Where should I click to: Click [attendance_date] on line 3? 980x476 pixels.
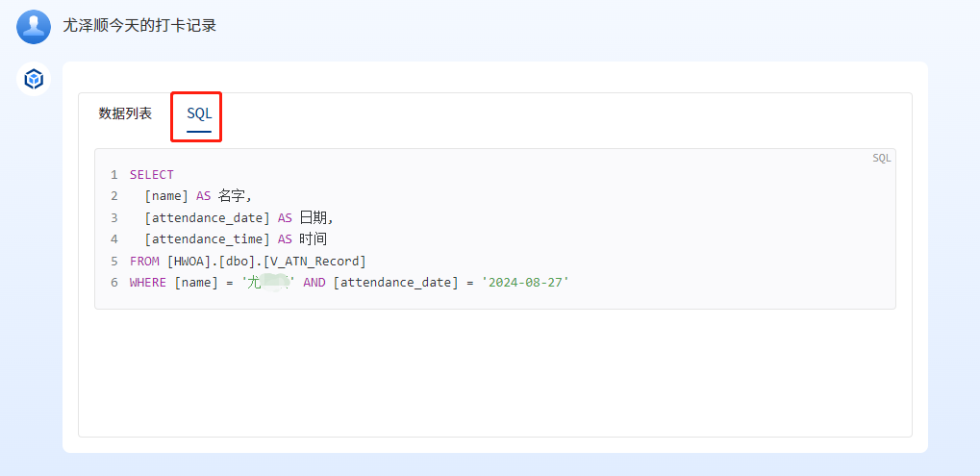tap(207, 217)
